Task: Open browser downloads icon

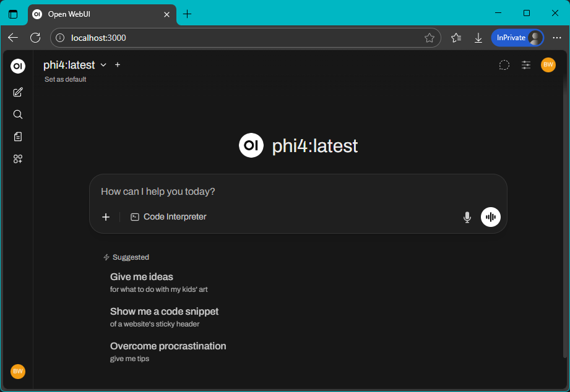Action: 478,38
